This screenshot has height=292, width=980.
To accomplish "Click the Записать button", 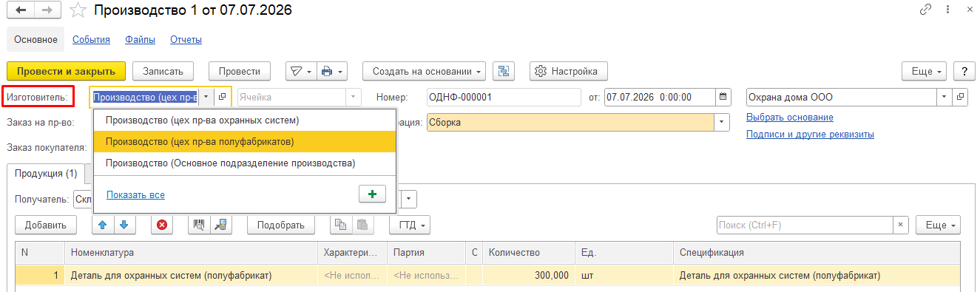I will coord(163,71).
